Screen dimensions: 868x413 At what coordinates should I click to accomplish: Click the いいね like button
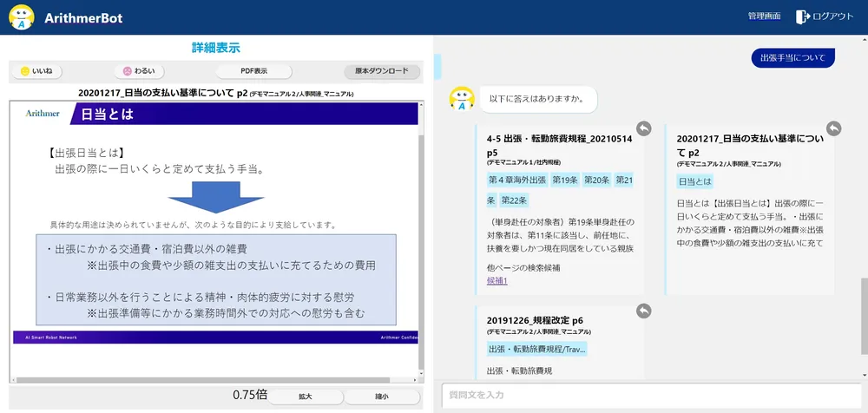[x=36, y=71]
